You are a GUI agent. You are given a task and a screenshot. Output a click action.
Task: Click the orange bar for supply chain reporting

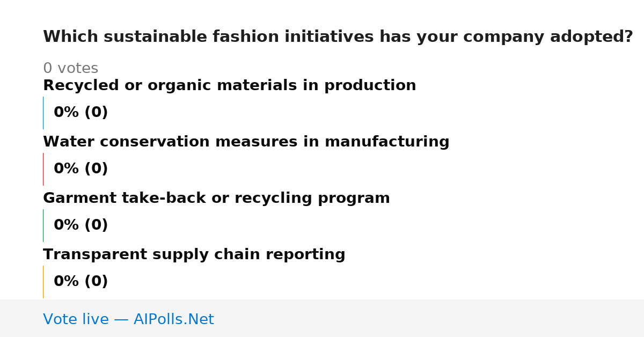(43, 282)
